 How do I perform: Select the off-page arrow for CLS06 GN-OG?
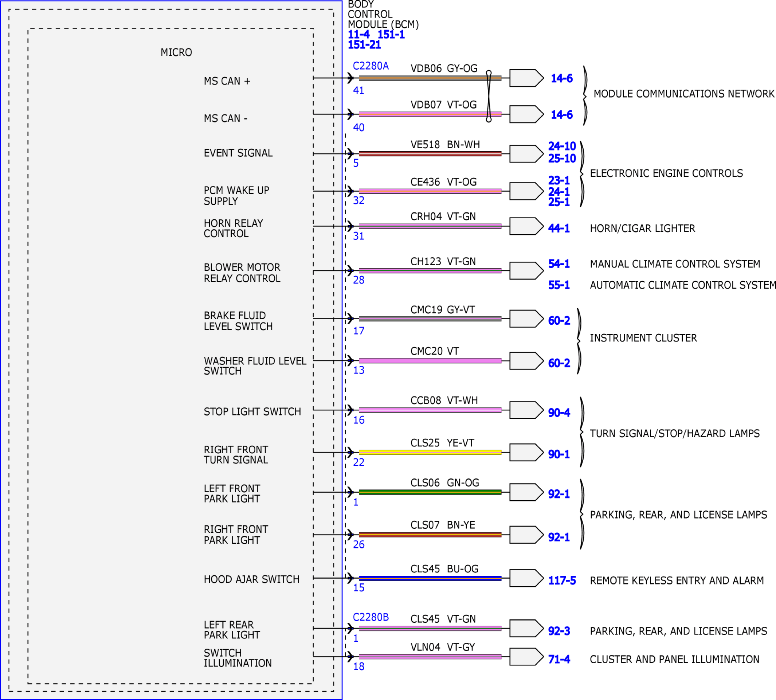526,492
